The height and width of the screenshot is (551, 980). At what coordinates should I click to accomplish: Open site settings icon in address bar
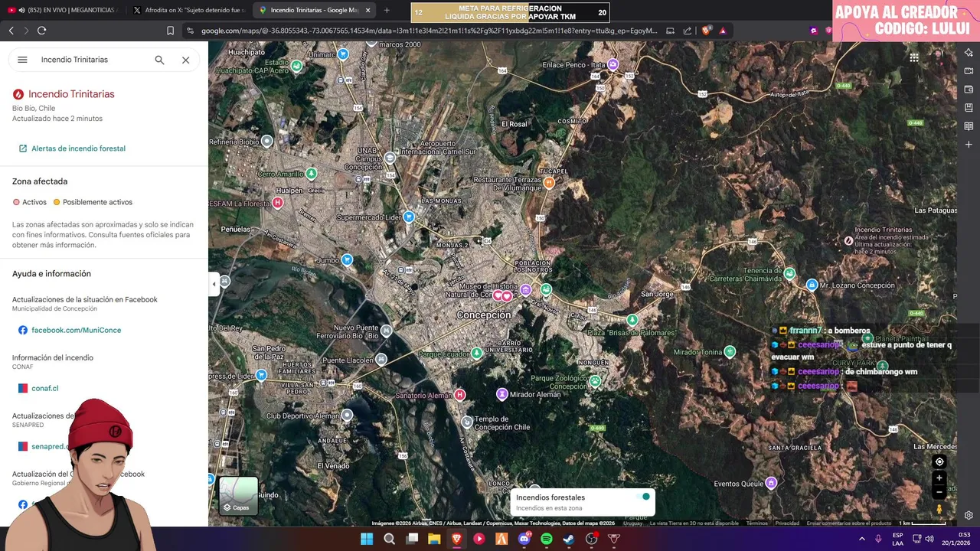pos(190,31)
